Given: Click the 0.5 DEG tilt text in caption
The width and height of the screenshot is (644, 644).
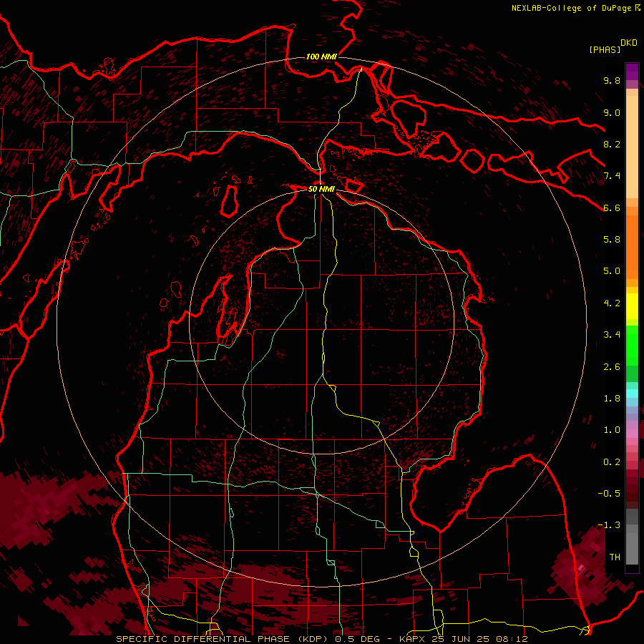Looking at the screenshot, I should 357,639.
